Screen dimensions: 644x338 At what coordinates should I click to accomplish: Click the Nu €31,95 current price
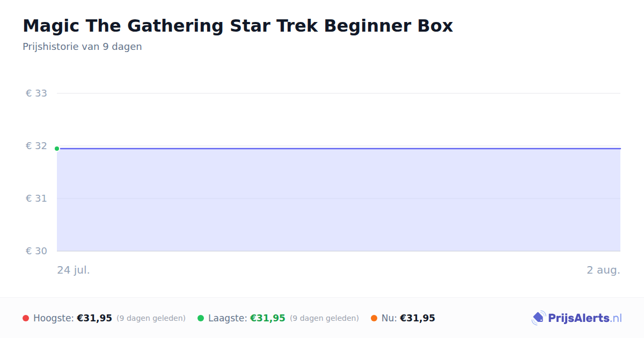418,318
